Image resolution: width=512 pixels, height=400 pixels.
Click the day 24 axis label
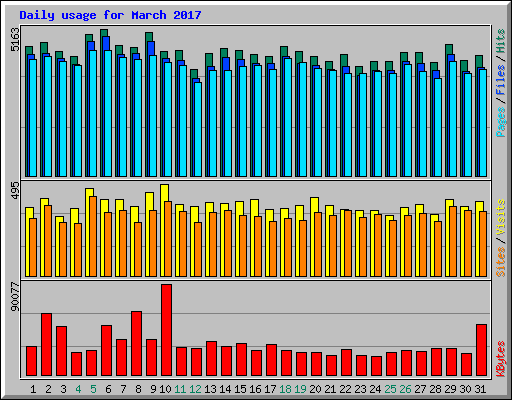[375, 389]
